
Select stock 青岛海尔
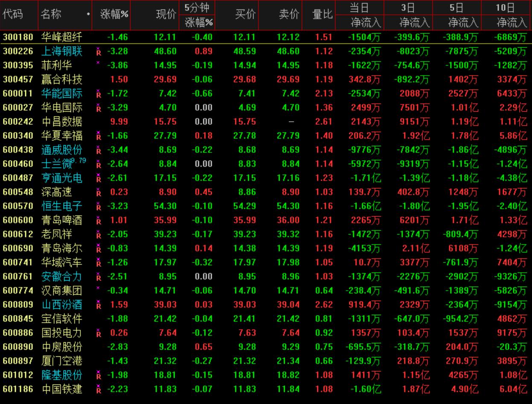61,249
